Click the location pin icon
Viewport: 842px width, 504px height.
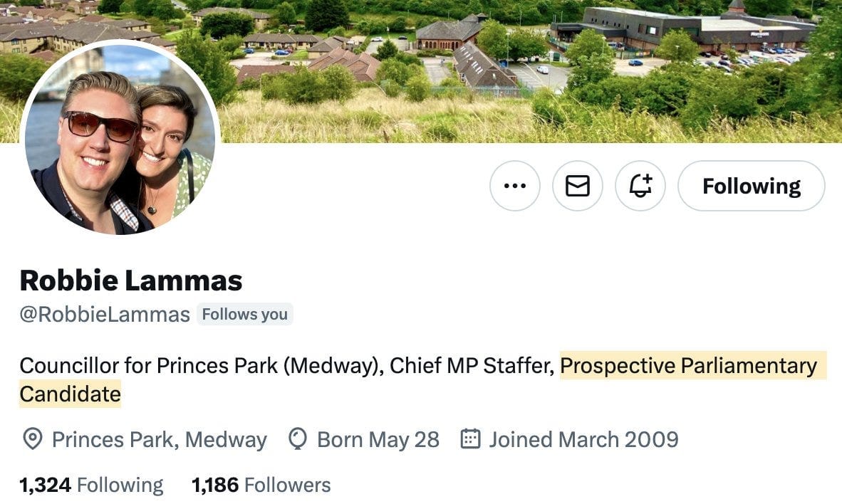[x=31, y=439]
